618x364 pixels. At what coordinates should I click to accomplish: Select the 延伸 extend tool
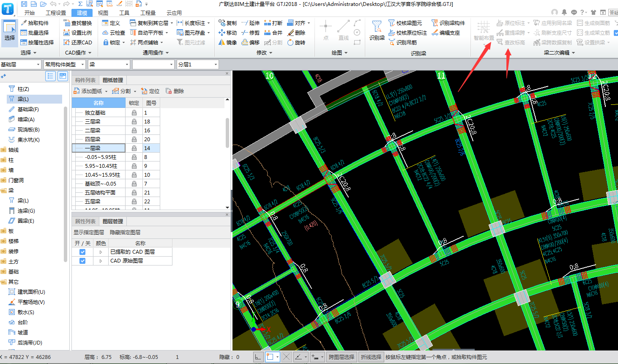coord(250,23)
